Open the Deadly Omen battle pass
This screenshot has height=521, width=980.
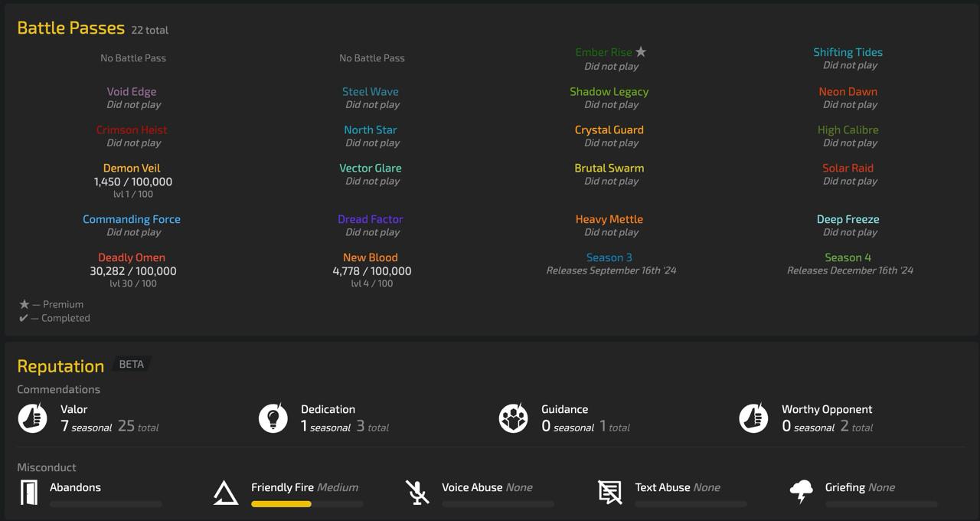(x=132, y=257)
